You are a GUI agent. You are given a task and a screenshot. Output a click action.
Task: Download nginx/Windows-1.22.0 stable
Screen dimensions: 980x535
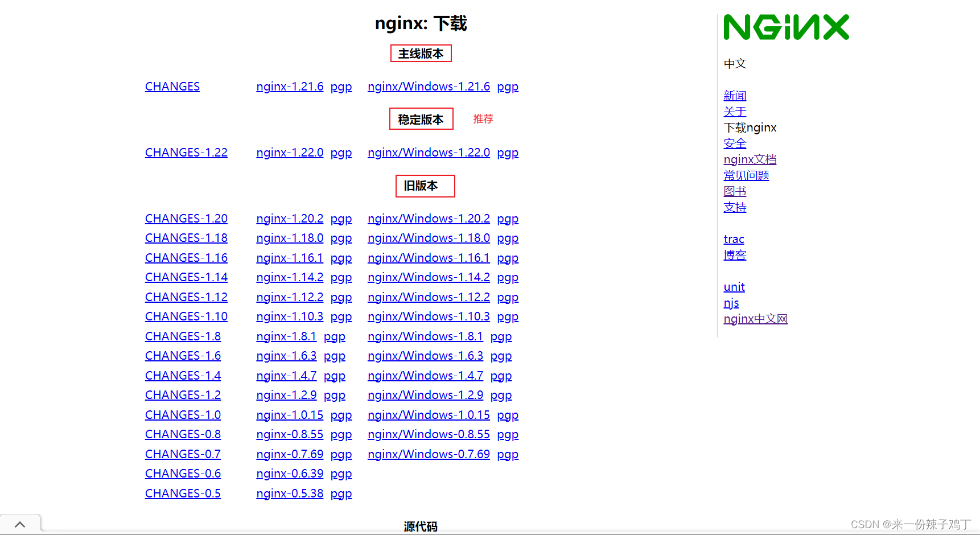[429, 153]
